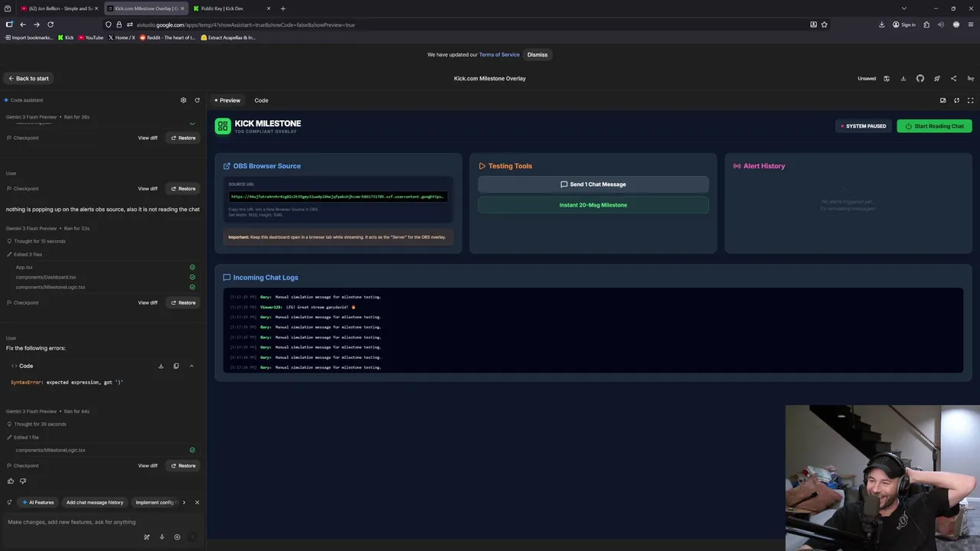
Task: Switch to the Code tab
Action: tap(261, 100)
